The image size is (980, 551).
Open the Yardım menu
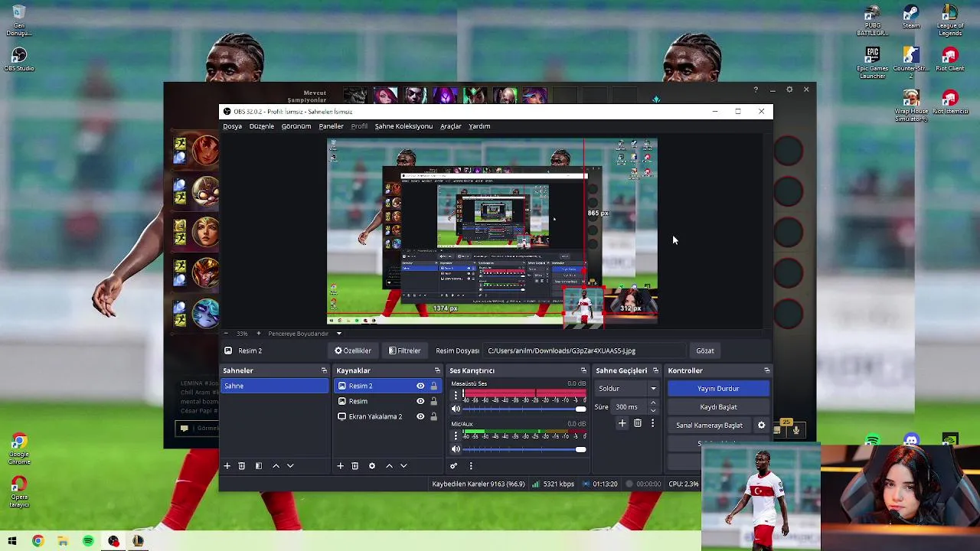click(479, 126)
